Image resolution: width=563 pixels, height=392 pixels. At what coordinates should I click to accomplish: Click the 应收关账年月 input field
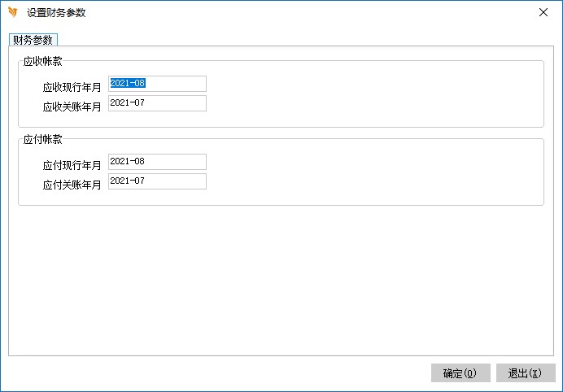[157, 103]
